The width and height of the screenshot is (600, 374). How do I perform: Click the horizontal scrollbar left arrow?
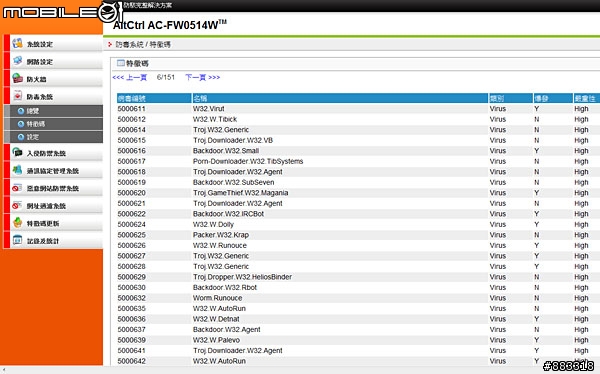3,370
